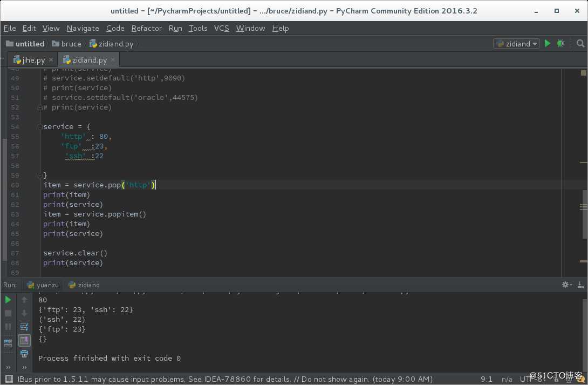The height and width of the screenshot is (385, 588).
Task: Hide the Run tool window
Action: [580, 285]
